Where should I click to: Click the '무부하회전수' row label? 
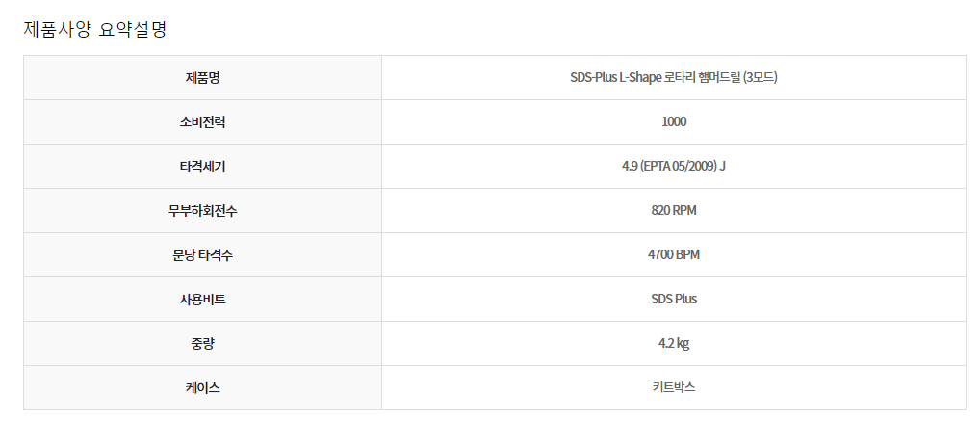coord(202,211)
